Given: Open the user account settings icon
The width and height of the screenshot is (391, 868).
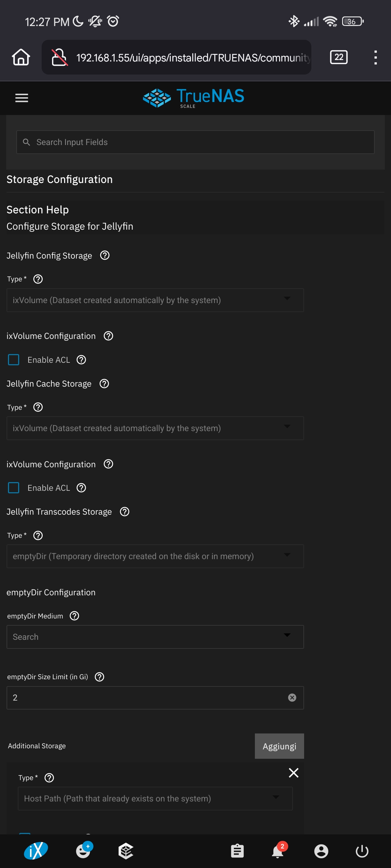Looking at the screenshot, I should pyautogui.click(x=321, y=851).
